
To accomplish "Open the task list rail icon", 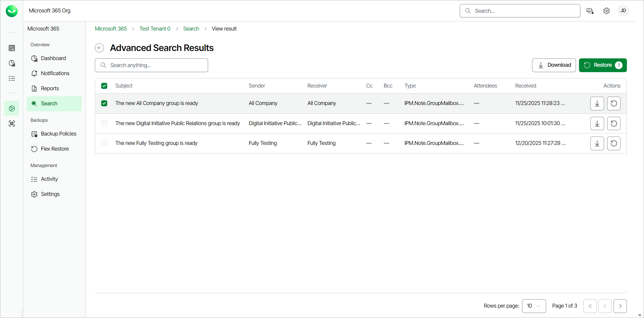I will coord(12,78).
